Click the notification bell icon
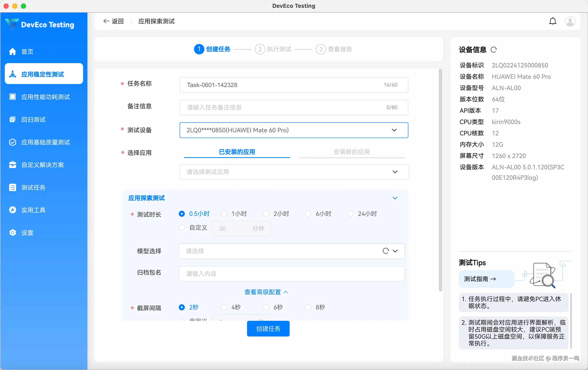This screenshot has height=370, width=588. tap(553, 22)
